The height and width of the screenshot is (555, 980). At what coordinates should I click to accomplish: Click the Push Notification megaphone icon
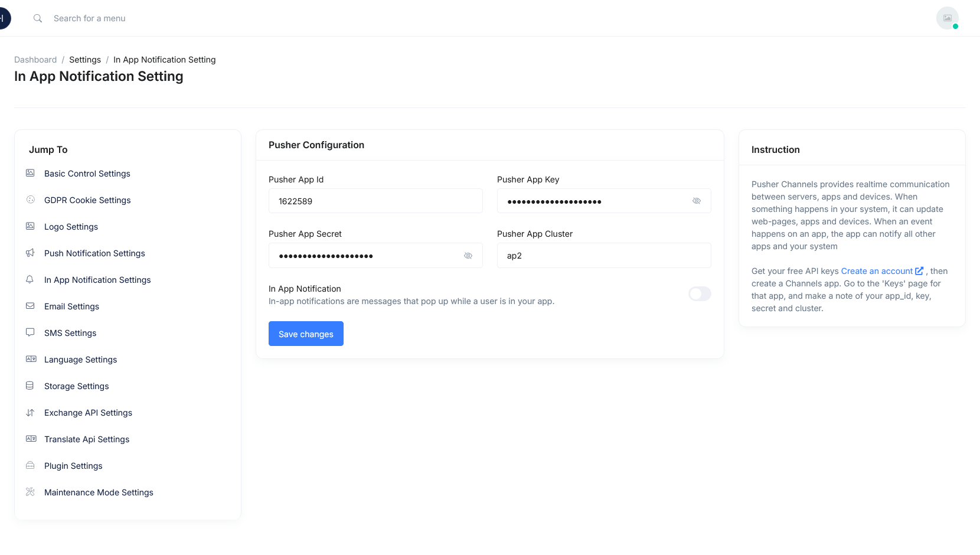click(x=30, y=253)
